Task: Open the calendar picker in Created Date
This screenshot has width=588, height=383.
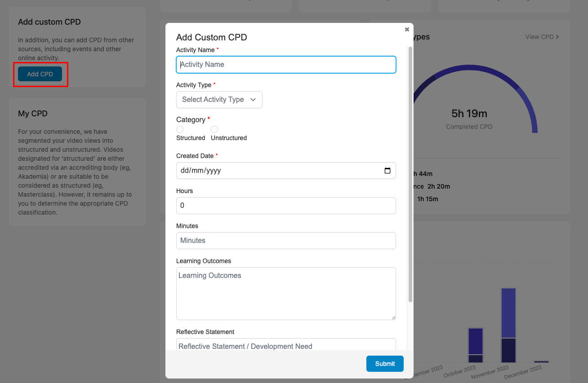Action: 388,171
